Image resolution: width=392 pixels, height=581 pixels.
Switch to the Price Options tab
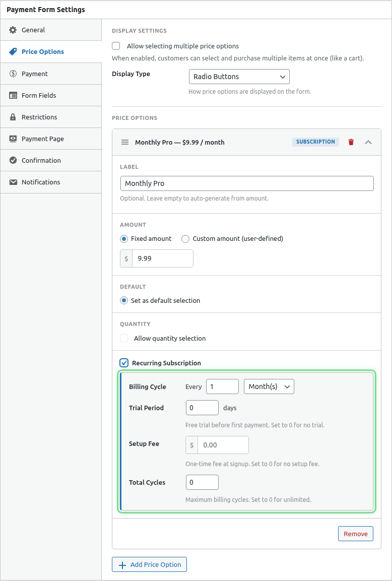42,51
